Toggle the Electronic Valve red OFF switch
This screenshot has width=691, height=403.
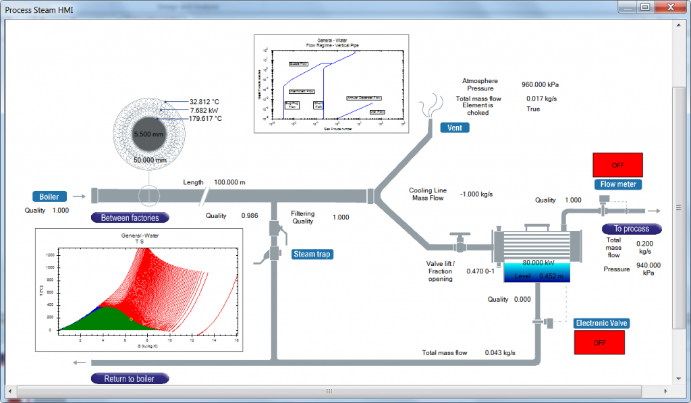599,342
